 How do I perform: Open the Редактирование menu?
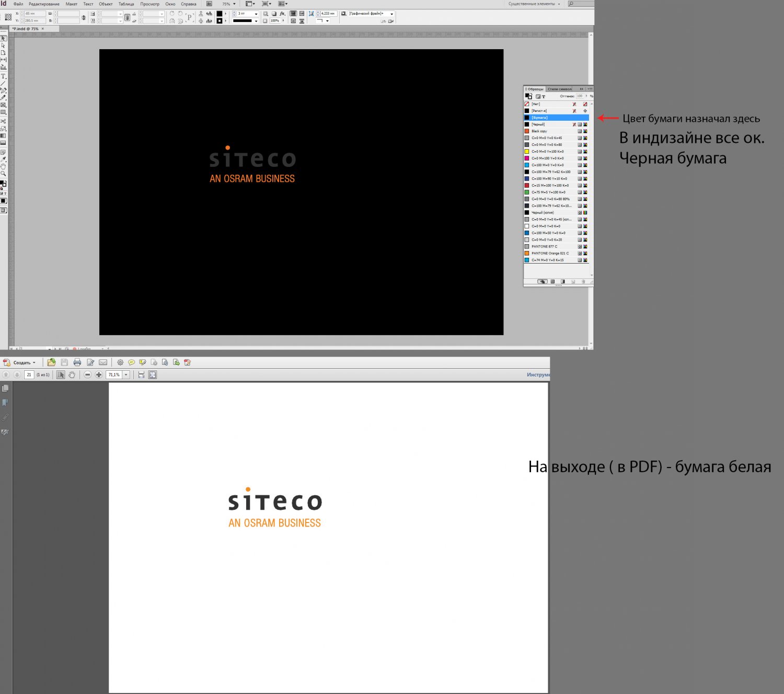(44, 4)
